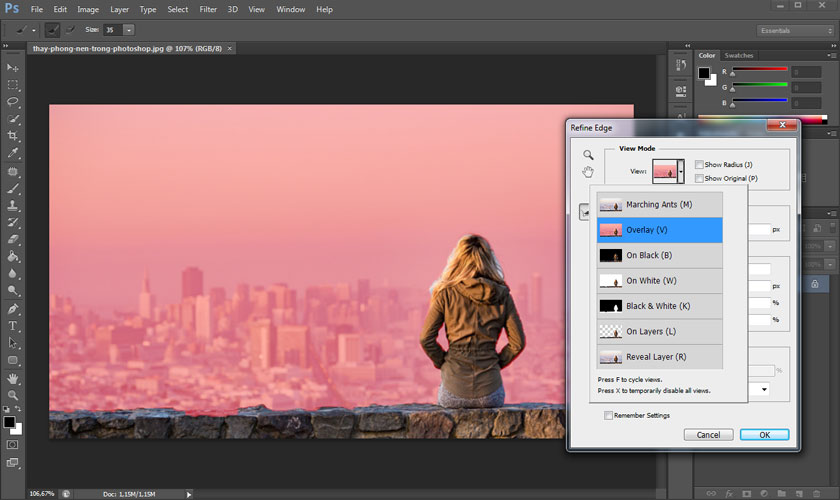Select the History Brush tool
The width and height of the screenshot is (840, 500).
pos(13,222)
